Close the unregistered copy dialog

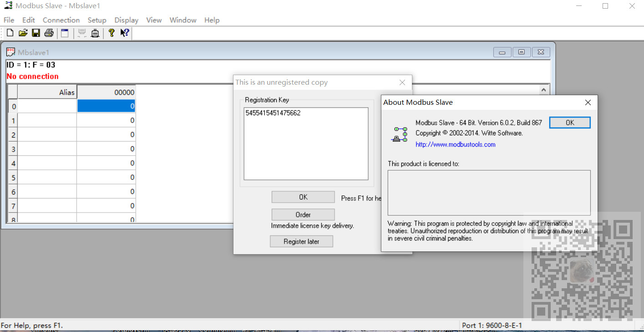click(x=402, y=82)
